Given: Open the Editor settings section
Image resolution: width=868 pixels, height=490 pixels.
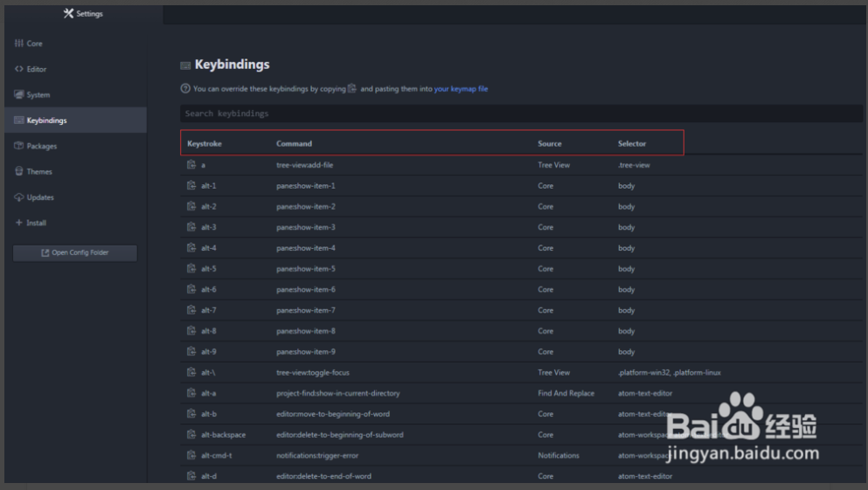Looking at the screenshot, I should click(x=75, y=69).
